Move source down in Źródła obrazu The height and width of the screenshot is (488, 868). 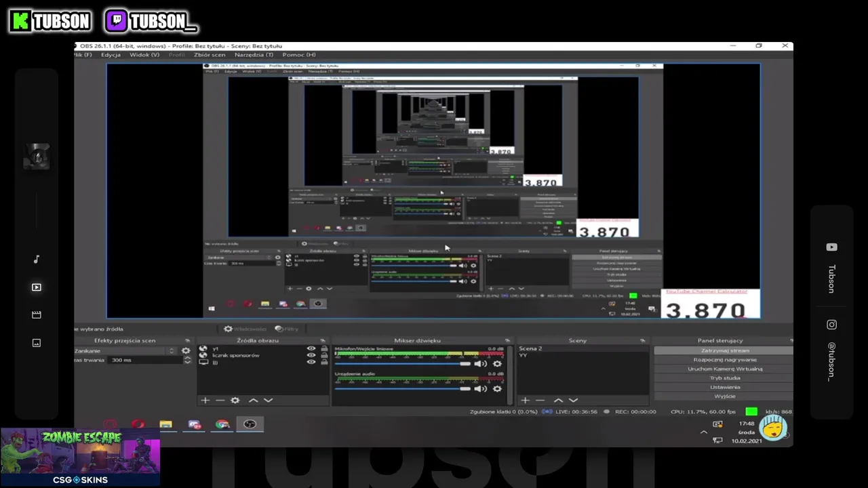[268, 401]
